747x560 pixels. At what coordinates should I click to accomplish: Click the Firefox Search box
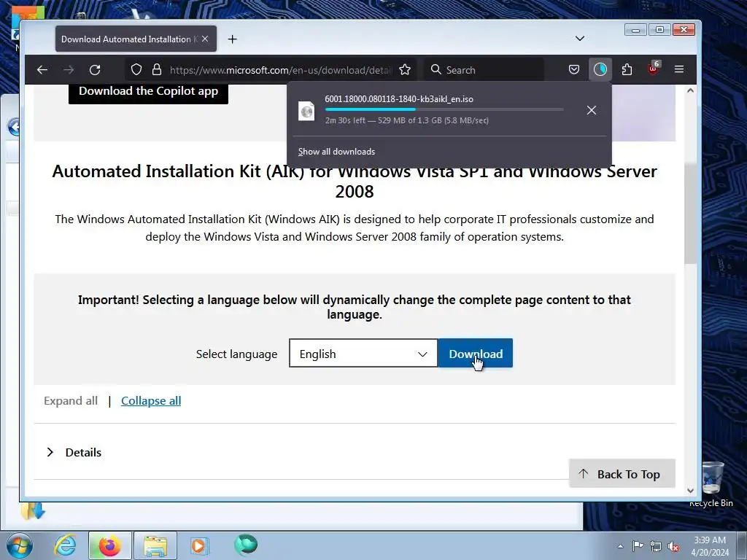point(484,70)
